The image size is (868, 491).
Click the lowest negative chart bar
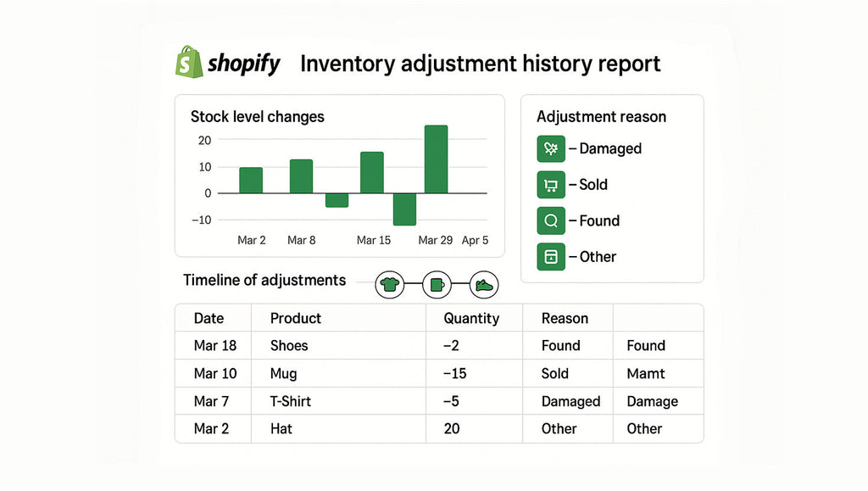tap(404, 209)
